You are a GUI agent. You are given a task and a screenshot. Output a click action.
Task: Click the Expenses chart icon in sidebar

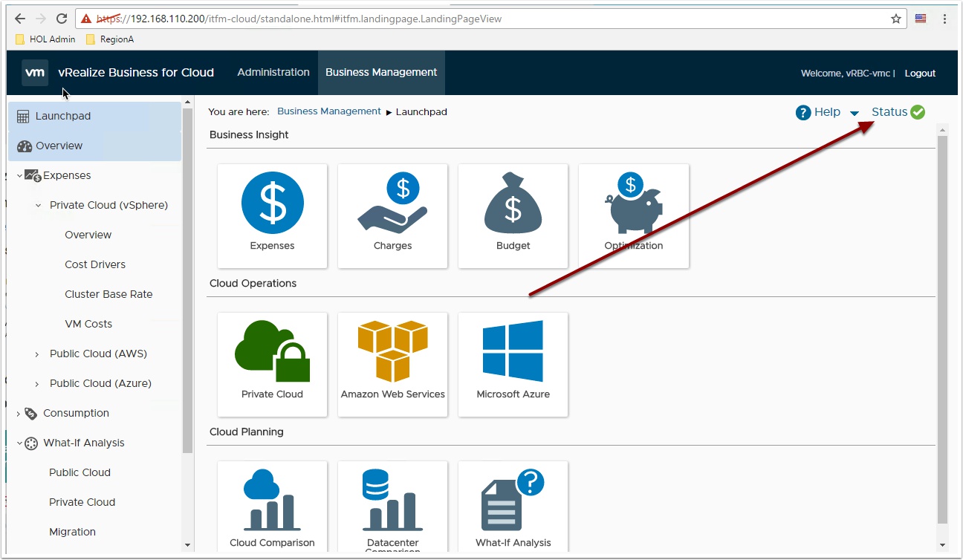pyautogui.click(x=33, y=176)
